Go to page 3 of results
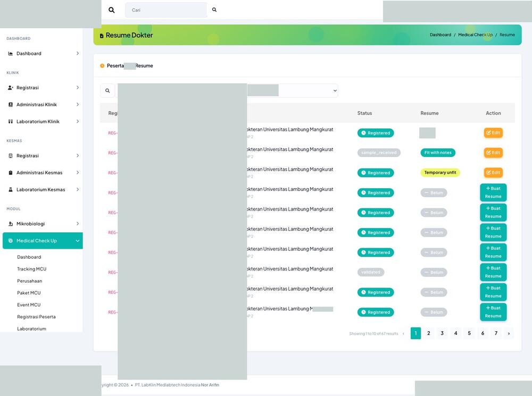The image size is (532, 396). 442,333
